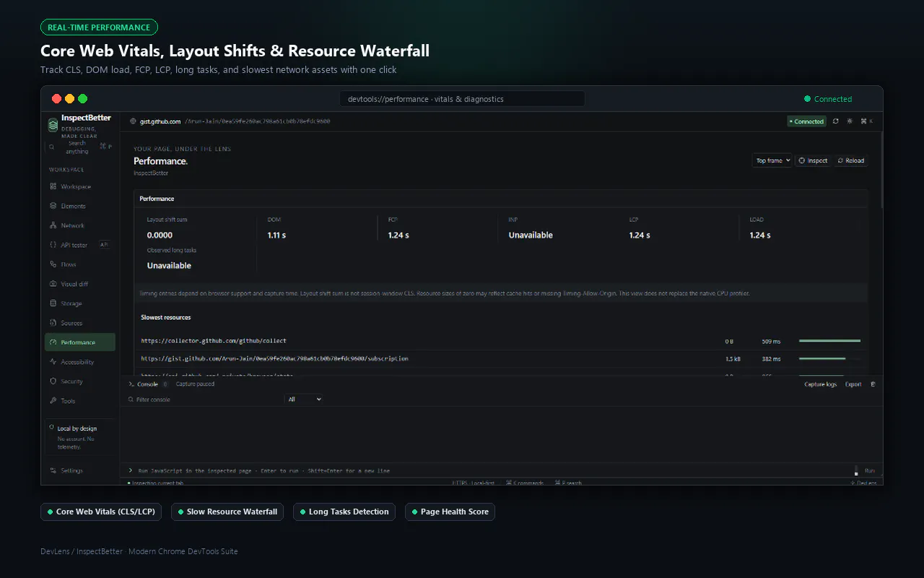Select the collector.github.com/github/collect resource row
924x578 pixels.
pyautogui.click(x=501, y=341)
